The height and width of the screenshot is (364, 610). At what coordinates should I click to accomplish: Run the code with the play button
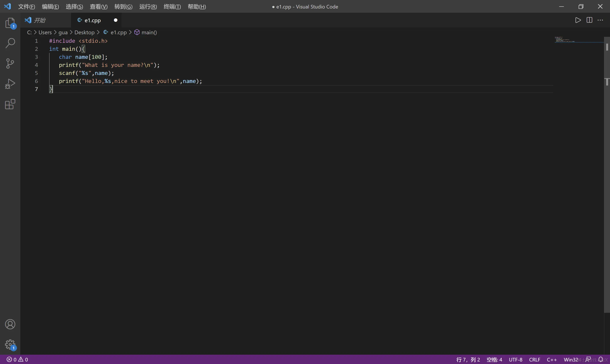pyautogui.click(x=578, y=20)
